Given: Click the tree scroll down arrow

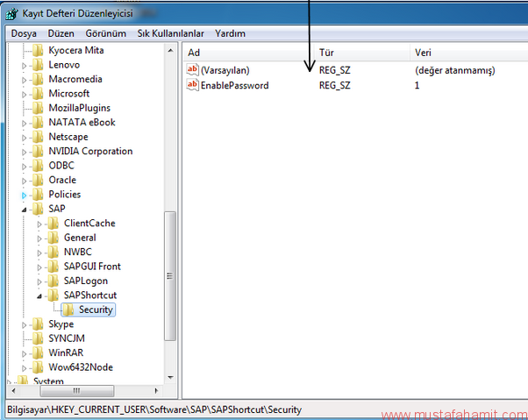Looking at the screenshot, I should tap(170, 378).
